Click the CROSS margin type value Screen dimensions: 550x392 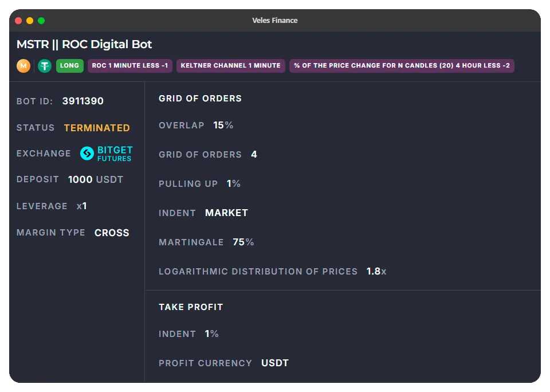point(112,233)
